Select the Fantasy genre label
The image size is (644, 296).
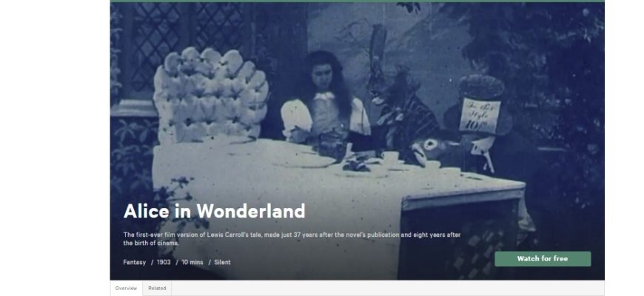pyautogui.click(x=134, y=263)
